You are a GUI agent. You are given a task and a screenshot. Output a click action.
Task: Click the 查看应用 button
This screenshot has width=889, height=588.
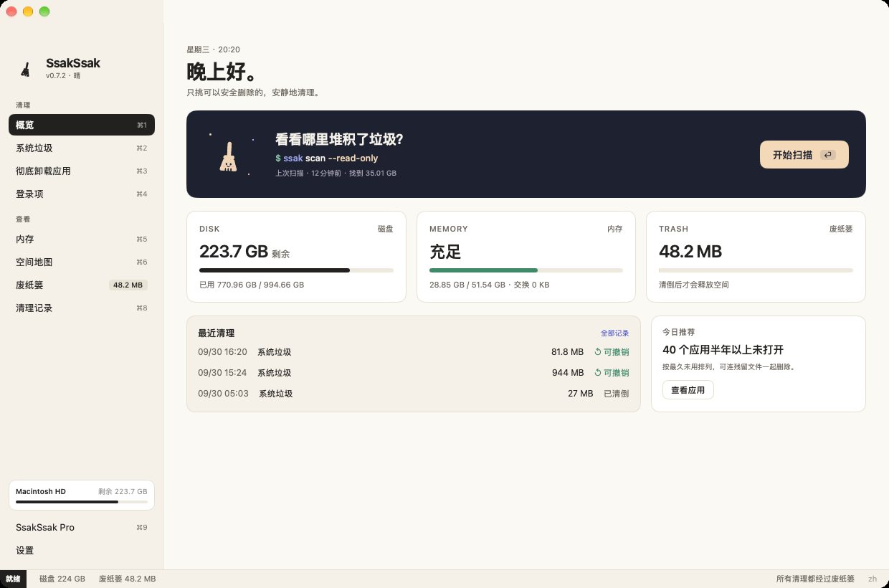(x=688, y=390)
